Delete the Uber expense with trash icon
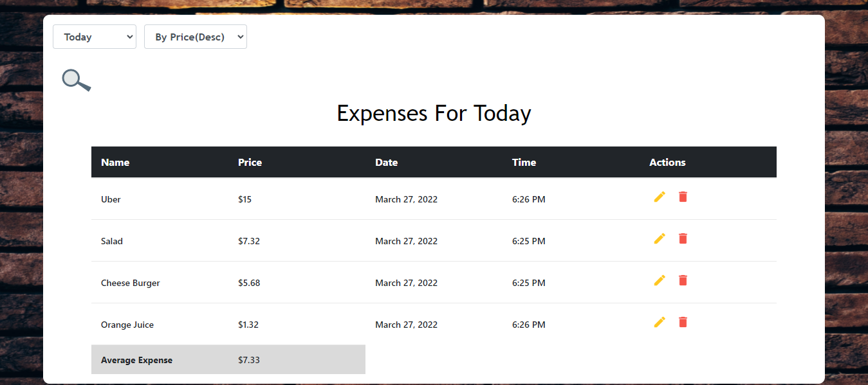868x385 pixels. point(683,197)
